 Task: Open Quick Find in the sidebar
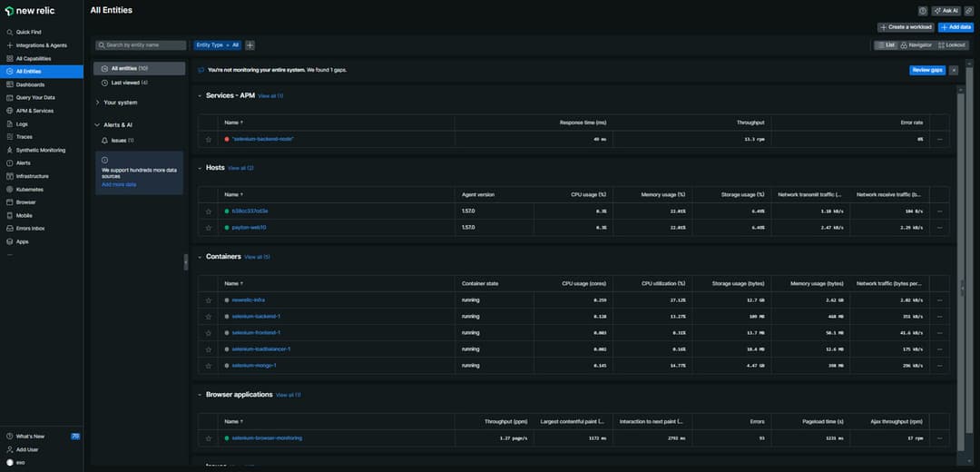click(x=41, y=32)
